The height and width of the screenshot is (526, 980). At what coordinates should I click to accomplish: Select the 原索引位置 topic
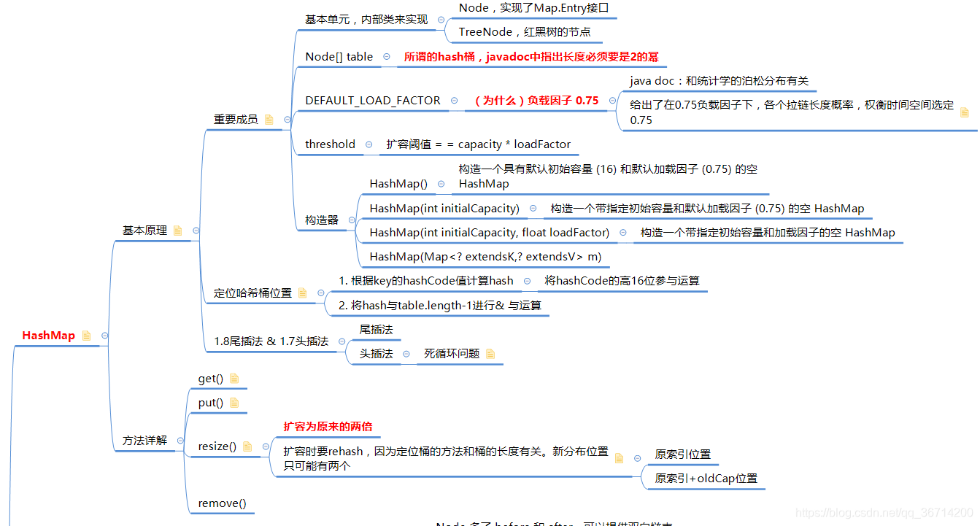(683, 455)
